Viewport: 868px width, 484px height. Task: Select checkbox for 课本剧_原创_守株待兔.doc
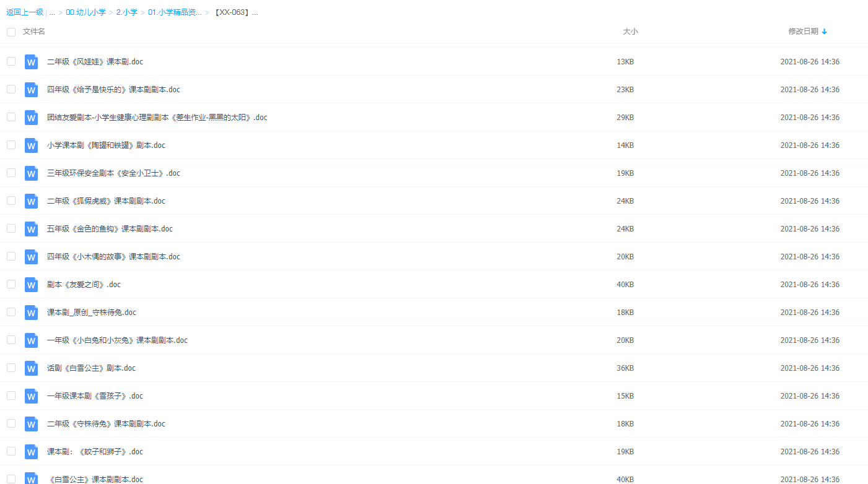coord(11,312)
